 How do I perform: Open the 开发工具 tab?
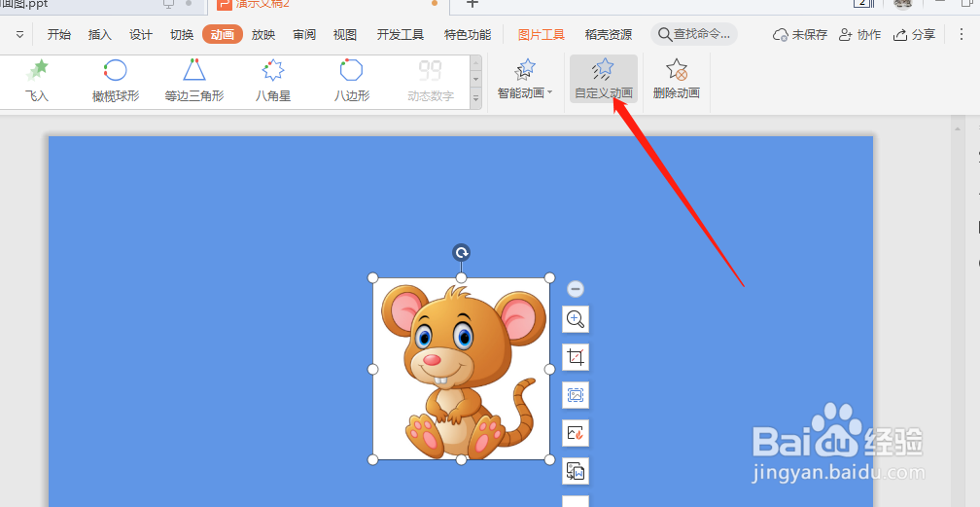tap(400, 34)
